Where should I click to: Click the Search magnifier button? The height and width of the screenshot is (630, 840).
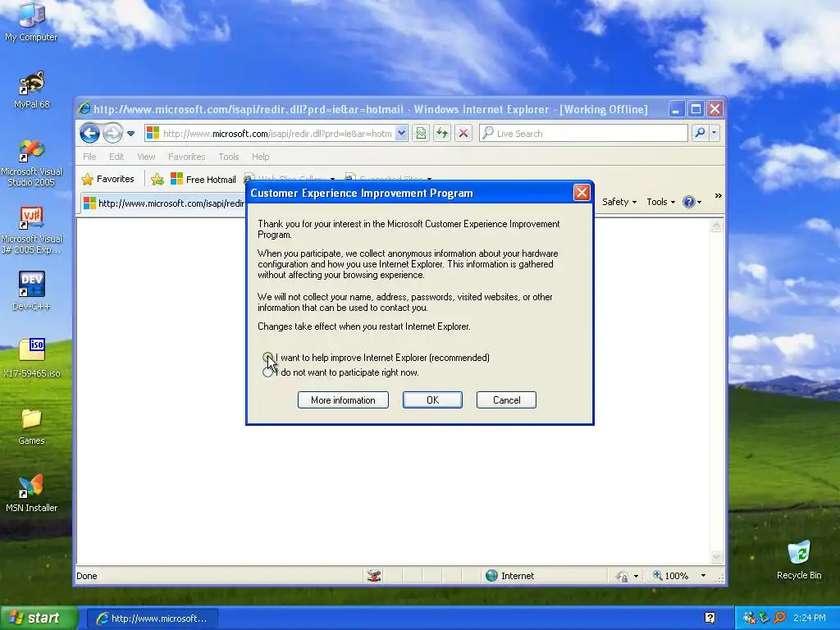click(700, 133)
